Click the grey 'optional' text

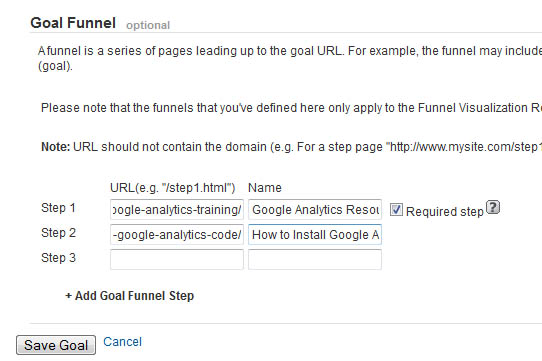(148, 25)
